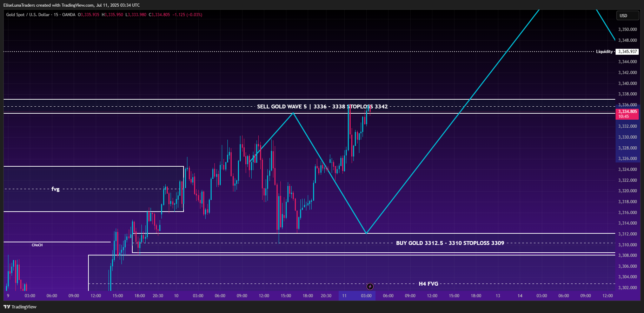Click the 3,348.000 price axis label
The image size is (644, 313).
[x=628, y=40]
